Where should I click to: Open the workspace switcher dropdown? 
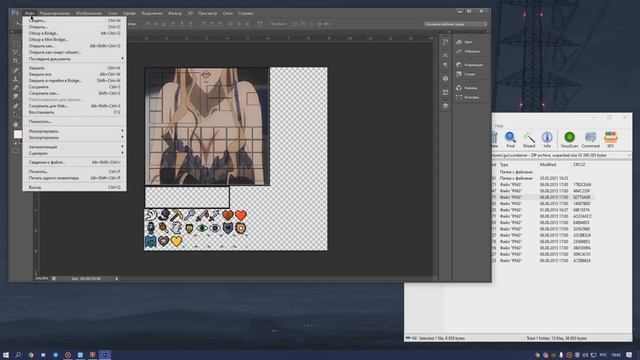[456, 24]
